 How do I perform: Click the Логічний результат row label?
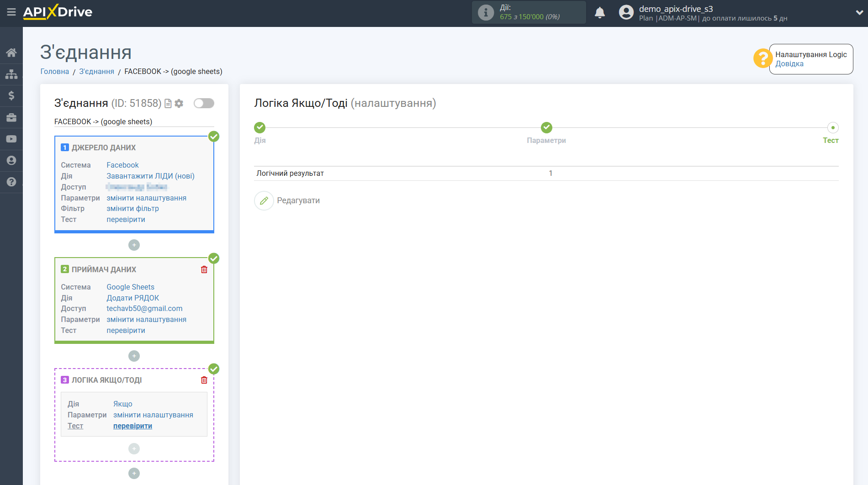click(290, 174)
